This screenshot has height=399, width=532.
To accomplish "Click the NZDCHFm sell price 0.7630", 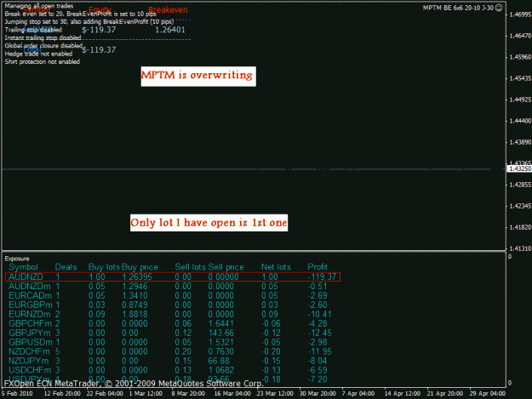I will click(x=220, y=351).
